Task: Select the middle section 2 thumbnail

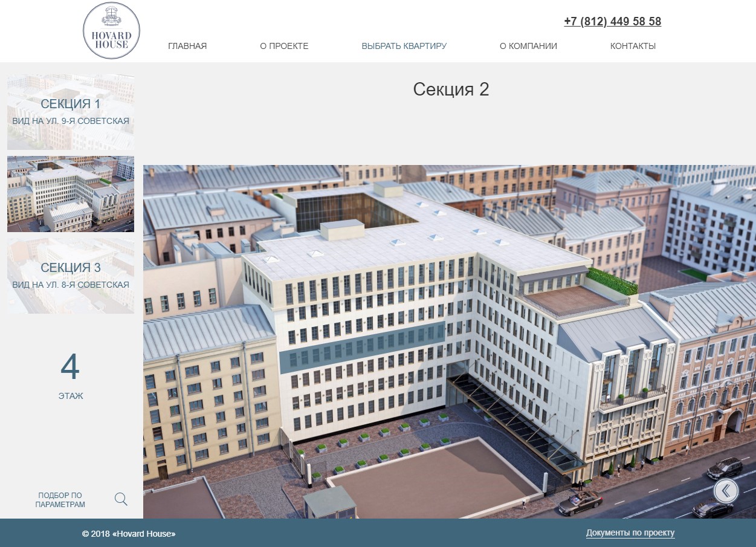Action: (x=71, y=194)
